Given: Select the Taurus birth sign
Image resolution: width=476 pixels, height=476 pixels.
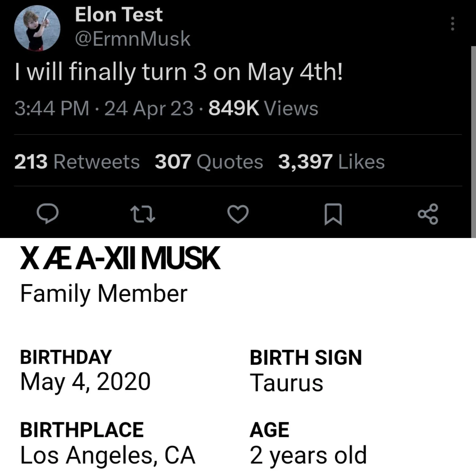Looking at the screenshot, I should (x=286, y=383).
